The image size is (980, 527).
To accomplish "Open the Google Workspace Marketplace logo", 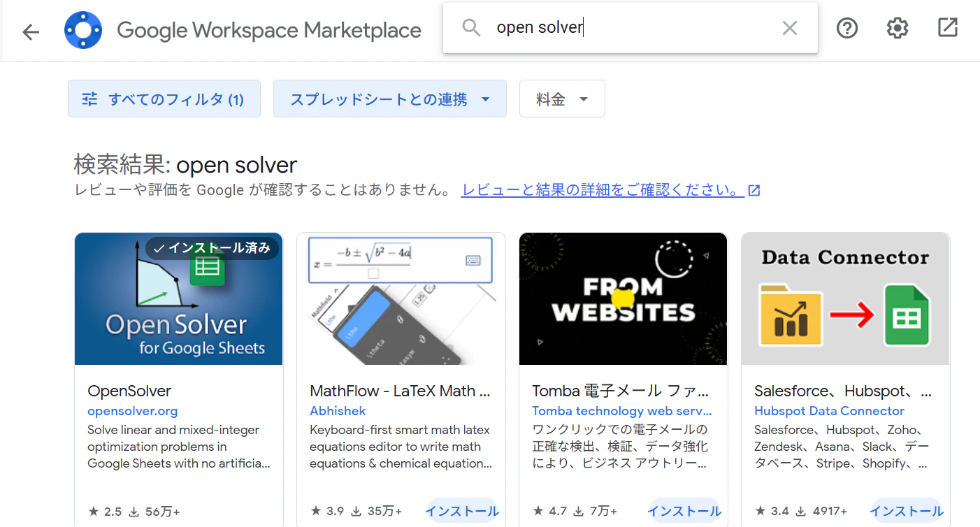I will point(83,30).
